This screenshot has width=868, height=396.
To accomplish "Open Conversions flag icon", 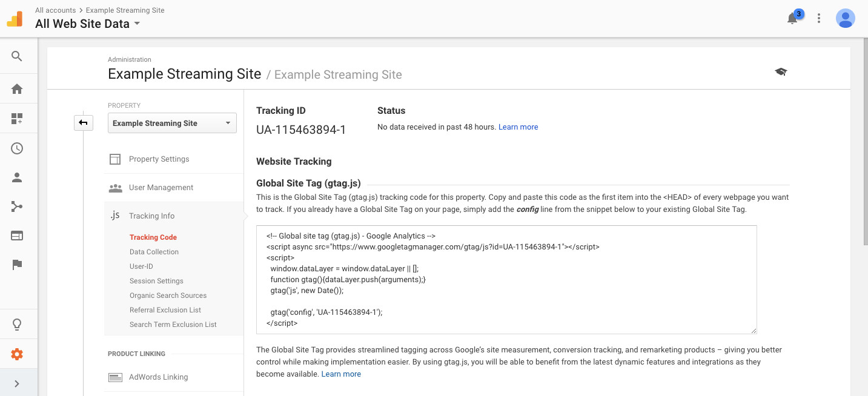I will pyautogui.click(x=17, y=265).
